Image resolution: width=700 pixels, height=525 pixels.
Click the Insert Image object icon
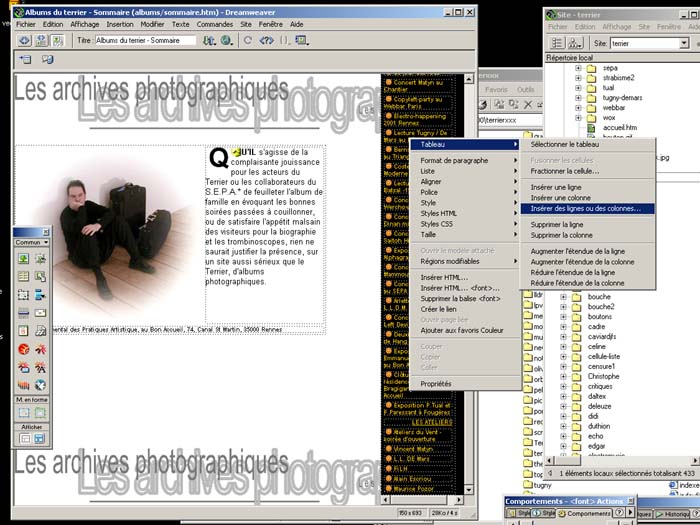point(24,258)
